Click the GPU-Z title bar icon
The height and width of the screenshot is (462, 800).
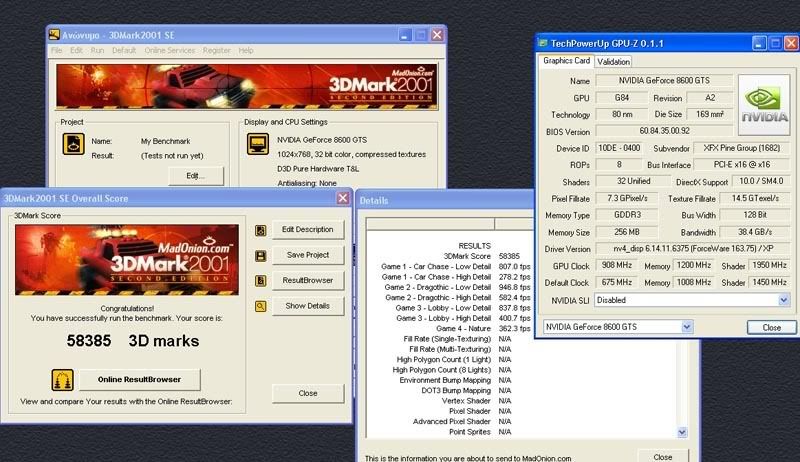click(543, 43)
